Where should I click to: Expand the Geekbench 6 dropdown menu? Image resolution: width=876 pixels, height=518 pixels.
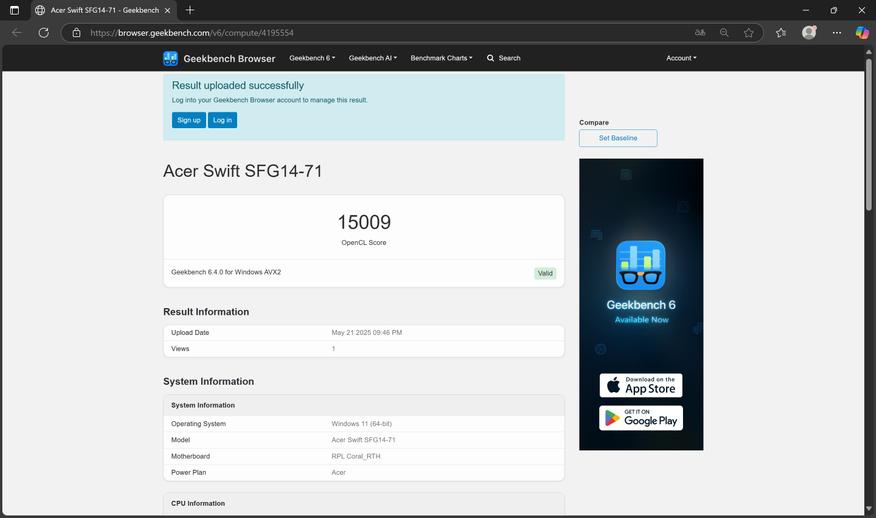coord(312,58)
